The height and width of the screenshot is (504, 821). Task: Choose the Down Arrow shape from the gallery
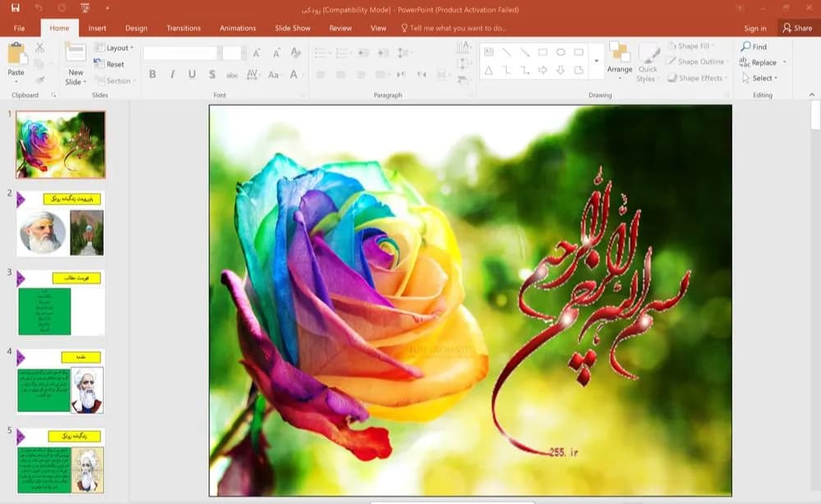pos(561,70)
